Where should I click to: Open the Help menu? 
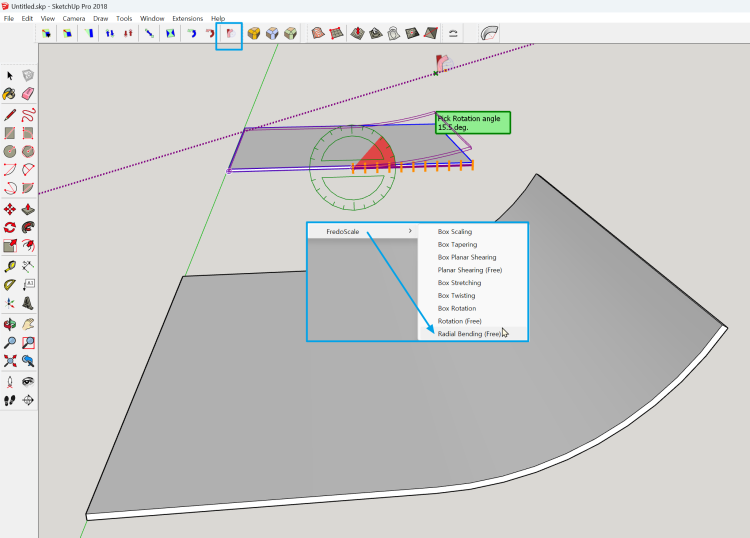pos(218,19)
